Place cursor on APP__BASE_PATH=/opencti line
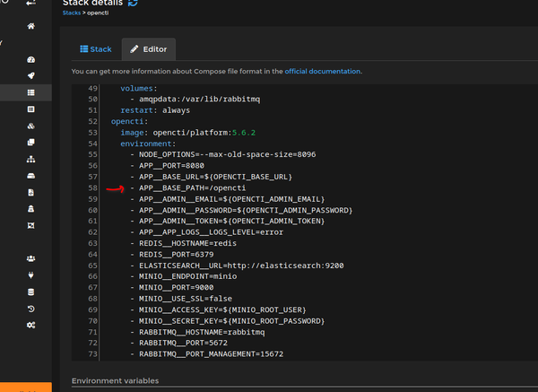The width and height of the screenshot is (538, 392). pos(188,187)
